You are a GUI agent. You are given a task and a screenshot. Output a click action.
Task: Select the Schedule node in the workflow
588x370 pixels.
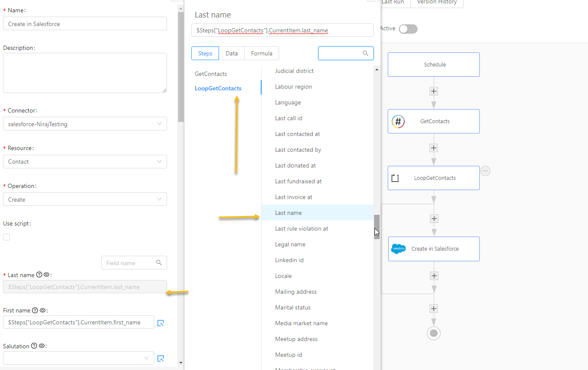[434, 65]
